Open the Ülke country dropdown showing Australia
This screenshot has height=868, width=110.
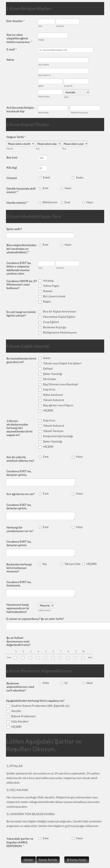(x=77, y=92)
